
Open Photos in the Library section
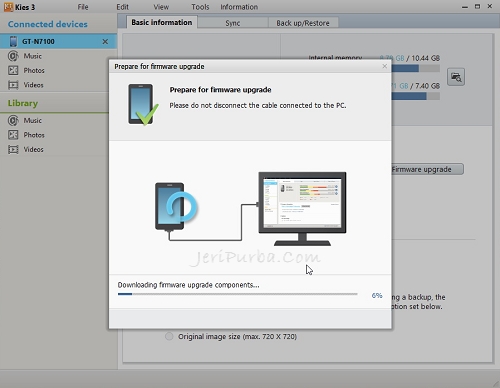(34, 135)
